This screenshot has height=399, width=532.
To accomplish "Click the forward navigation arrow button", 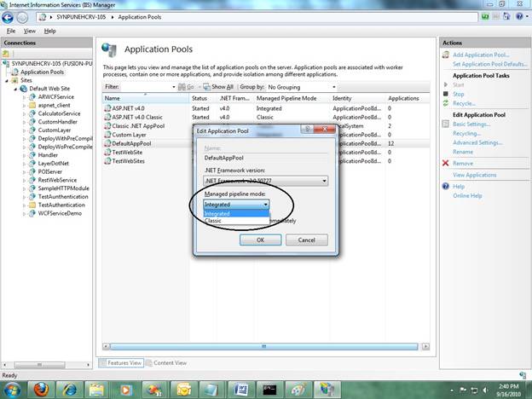I will pyautogui.click(x=22, y=17).
